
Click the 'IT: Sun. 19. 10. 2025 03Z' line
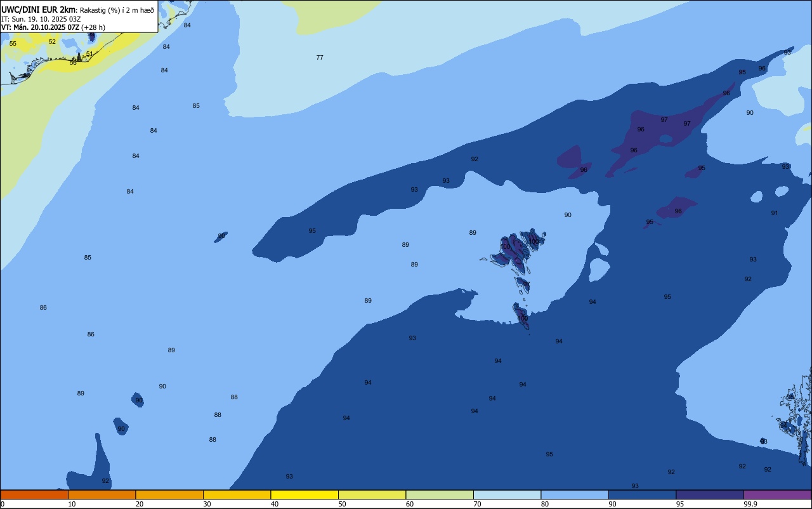[x=41, y=19]
